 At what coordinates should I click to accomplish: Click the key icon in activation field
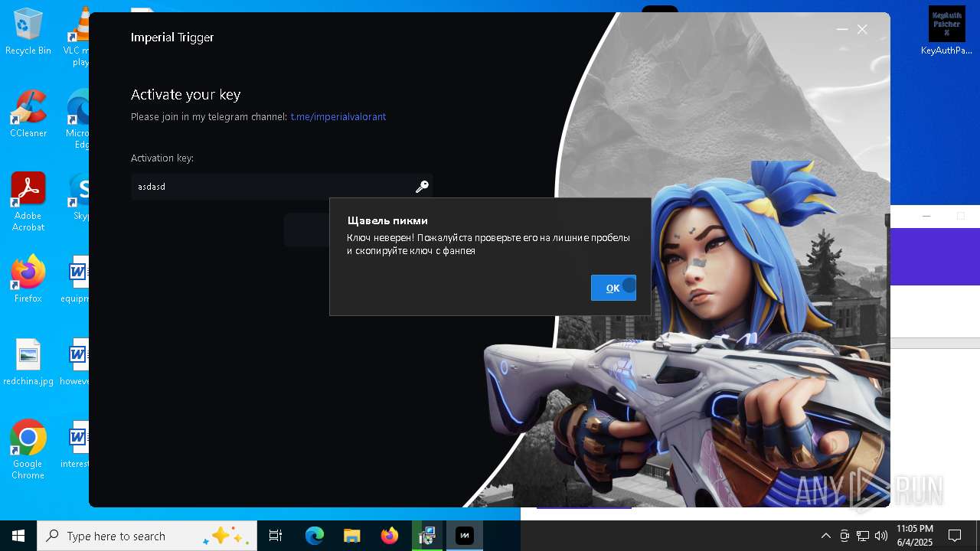[422, 187]
